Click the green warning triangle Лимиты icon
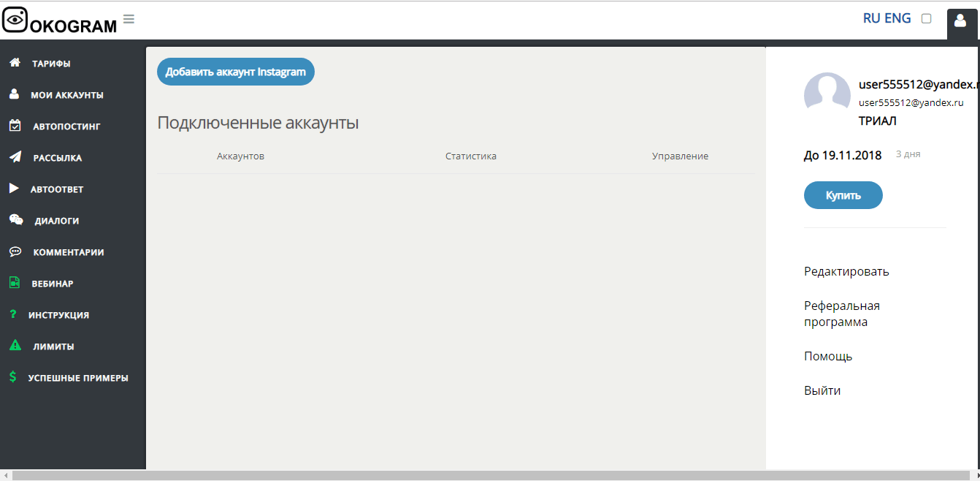The width and height of the screenshot is (980, 481). point(15,346)
